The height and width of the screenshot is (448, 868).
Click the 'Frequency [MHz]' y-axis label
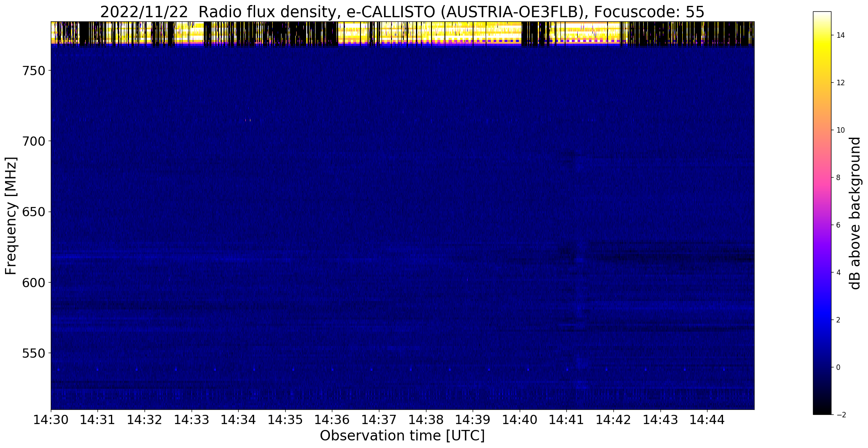pyautogui.click(x=11, y=216)
